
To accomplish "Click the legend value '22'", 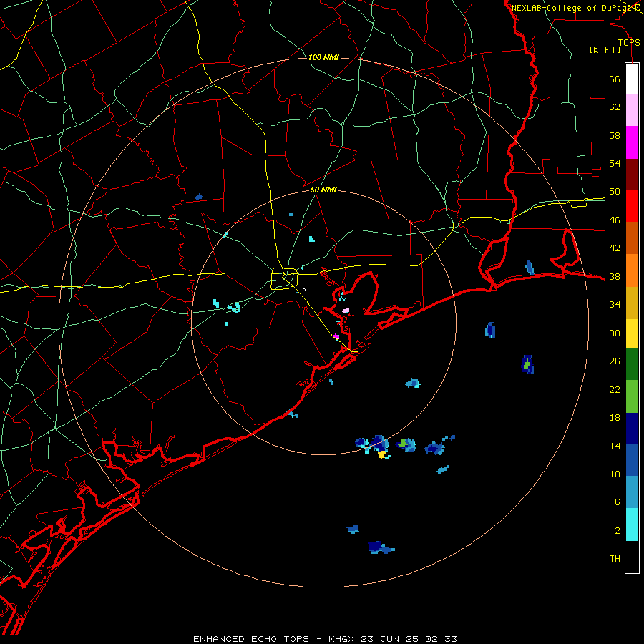I will click(615, 389).
